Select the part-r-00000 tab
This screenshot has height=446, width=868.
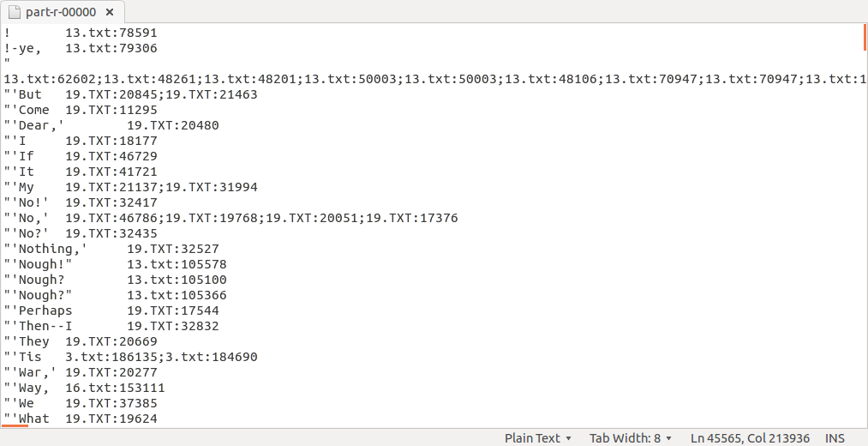coord(60,12)
